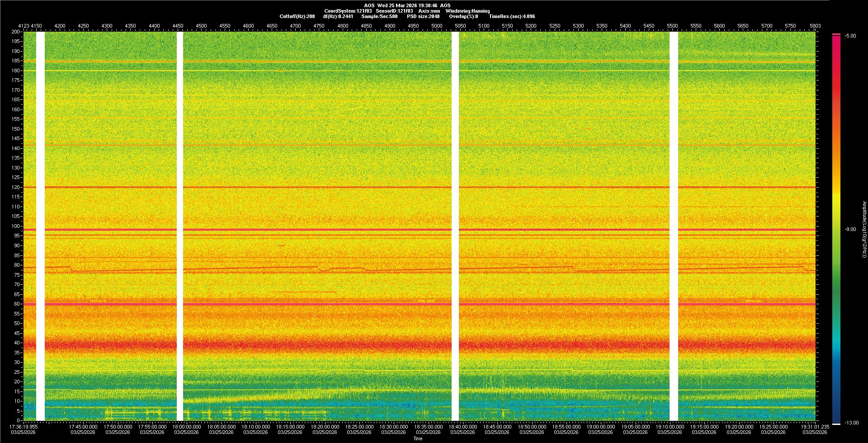
Task: Select the Windowing:Hanning header text
Action: coord(467,11)
